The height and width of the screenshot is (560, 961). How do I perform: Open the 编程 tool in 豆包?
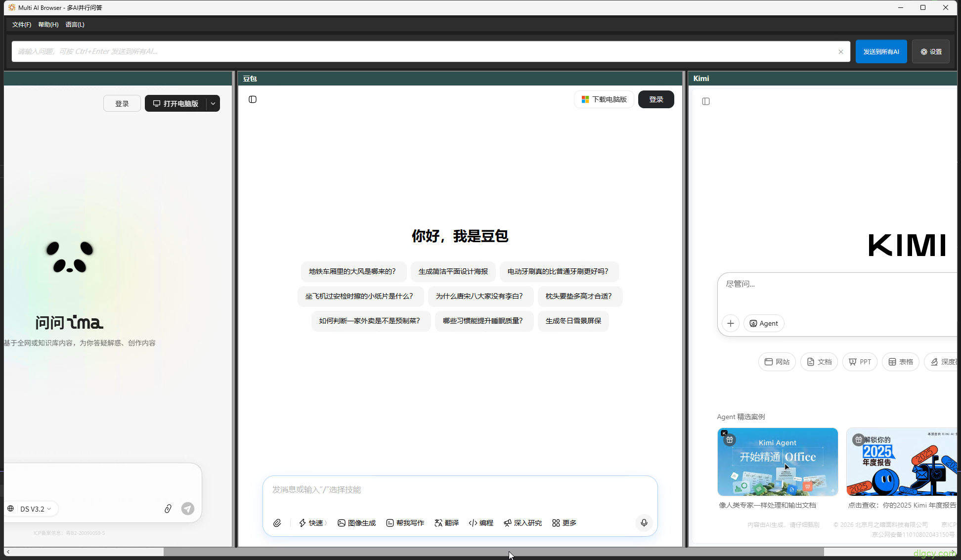point(480,522)
